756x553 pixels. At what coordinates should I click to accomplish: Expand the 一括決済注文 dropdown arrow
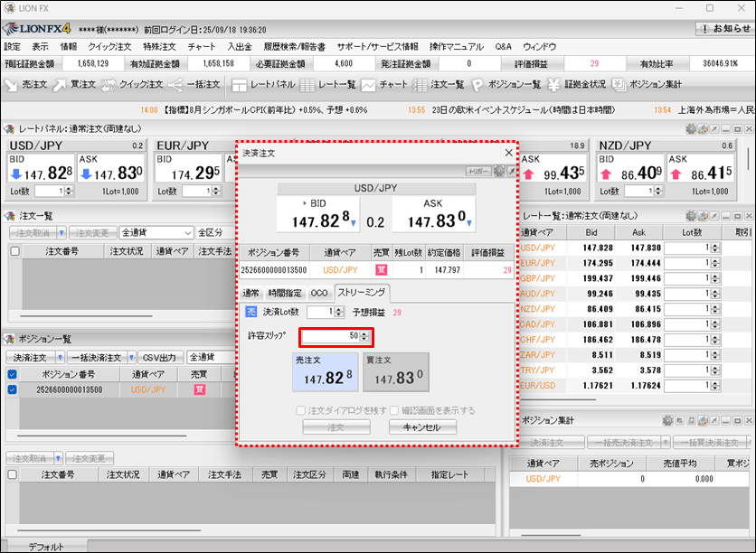pyautogui.click(x=131, y=357)
